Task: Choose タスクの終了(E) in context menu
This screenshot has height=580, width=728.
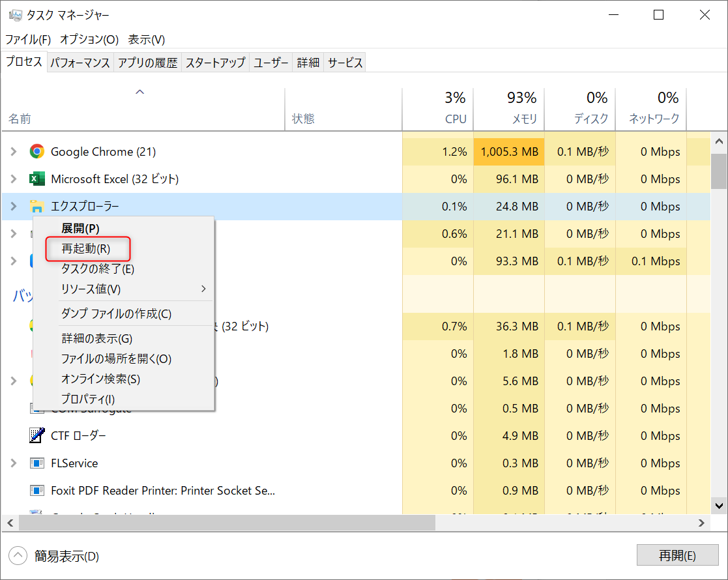Action: 98,268
